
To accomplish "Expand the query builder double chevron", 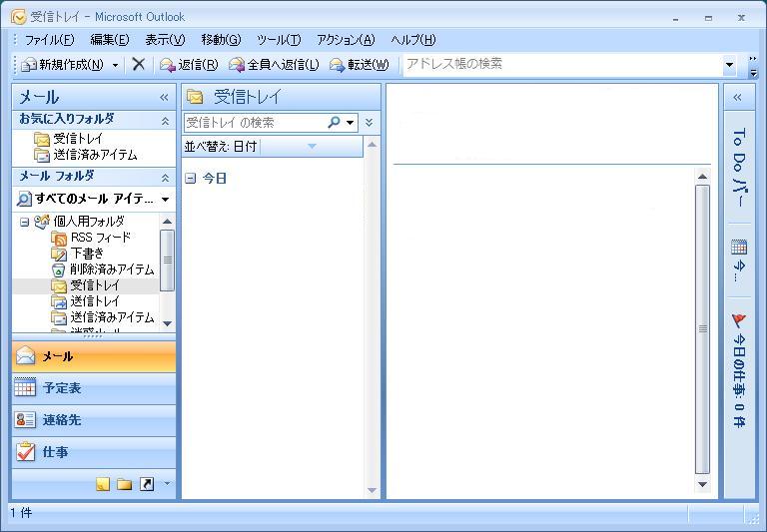I will point(370,122).
